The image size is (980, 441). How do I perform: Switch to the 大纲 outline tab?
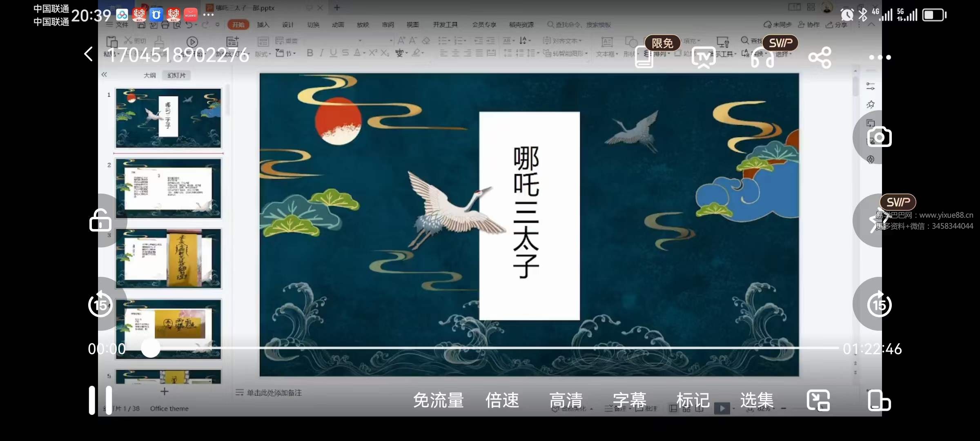click(149, 75)
